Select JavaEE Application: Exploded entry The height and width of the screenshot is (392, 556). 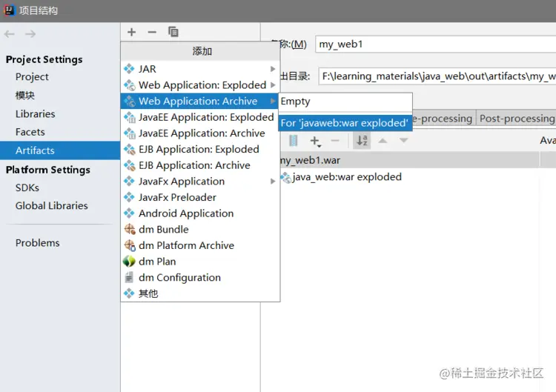tap(199, 117)
